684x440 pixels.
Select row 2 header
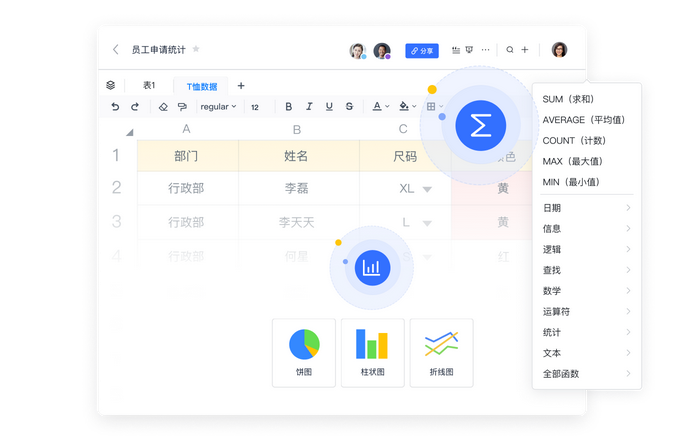coord(116,188)
